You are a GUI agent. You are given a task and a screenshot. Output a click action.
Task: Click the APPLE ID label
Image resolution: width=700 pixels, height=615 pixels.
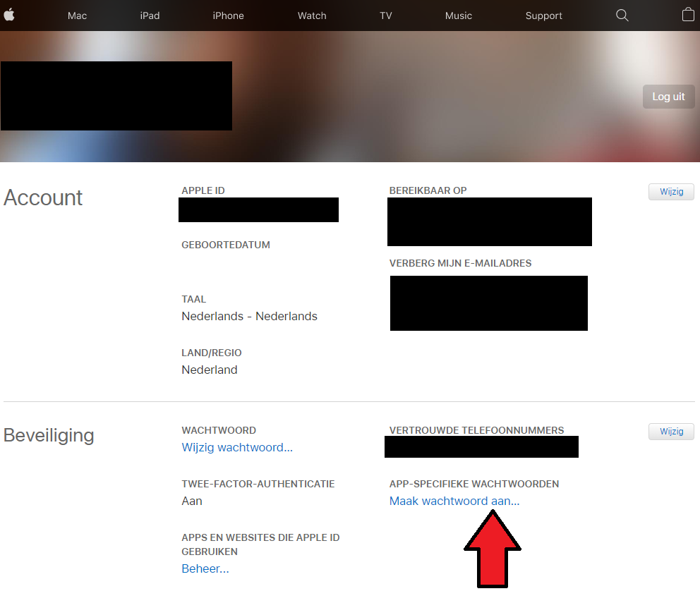(203, 190)
